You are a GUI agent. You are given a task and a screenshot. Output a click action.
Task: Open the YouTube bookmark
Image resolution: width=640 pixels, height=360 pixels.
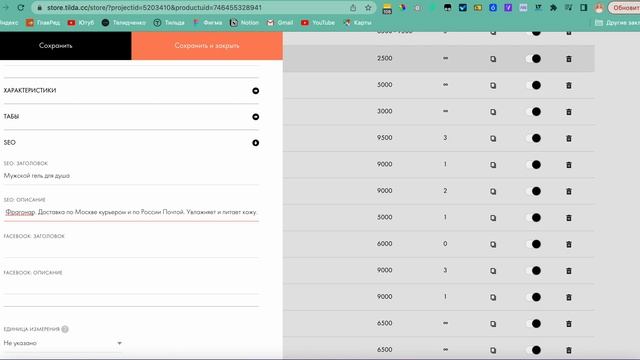coord(318,22)
